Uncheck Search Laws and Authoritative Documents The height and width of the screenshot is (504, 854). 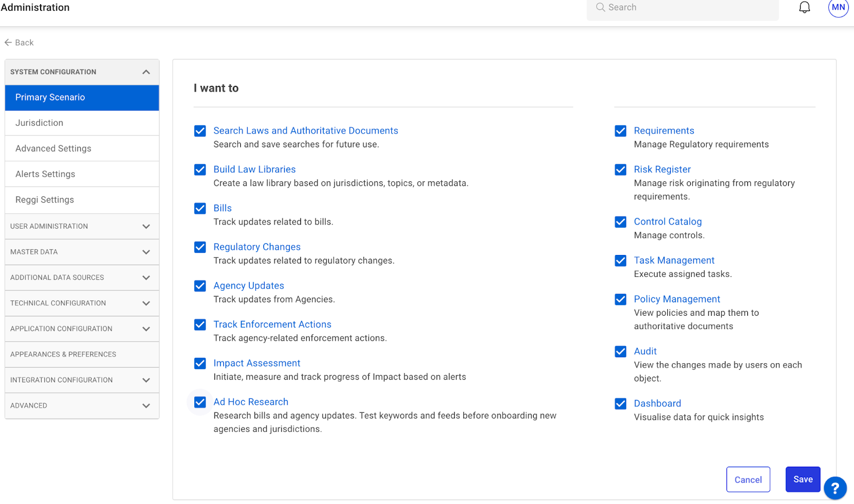pos(200,131)
